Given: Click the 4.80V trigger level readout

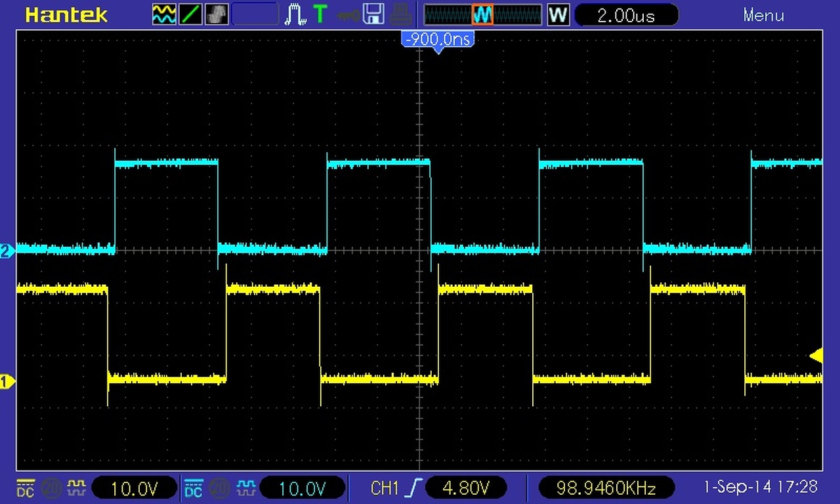Looking at the screenshot, I should tap(466, 488).
